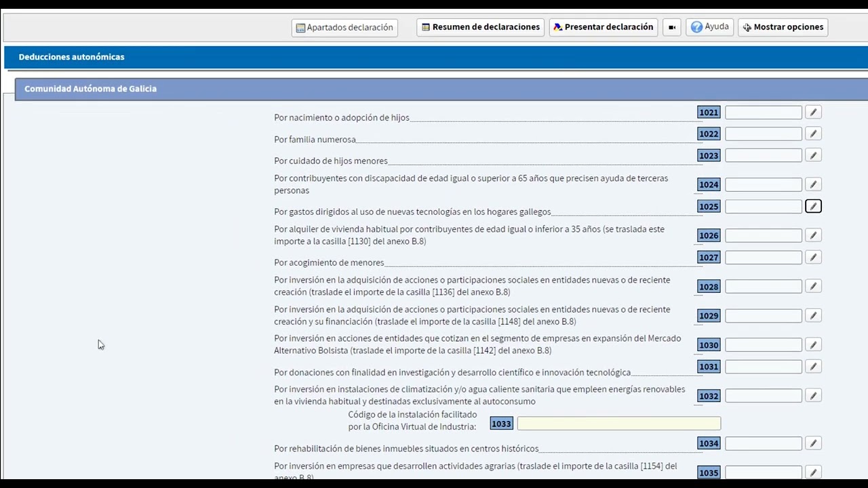The image size is (868, 488).
Task: Click the pencil icon for casilla 1025
Action: click(813, 206)
